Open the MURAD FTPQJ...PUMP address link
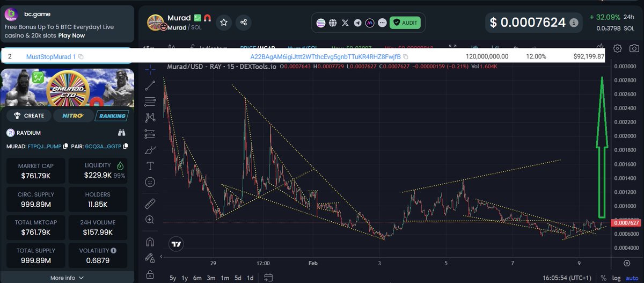 pyautogui.click(x=45, y=146)
